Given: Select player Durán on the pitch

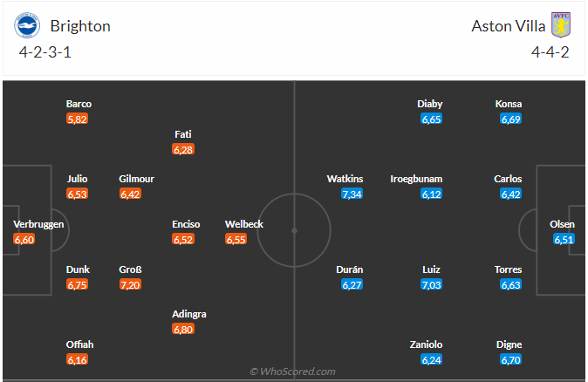Looking at the screenshot, I should click(x=350, y=269).
